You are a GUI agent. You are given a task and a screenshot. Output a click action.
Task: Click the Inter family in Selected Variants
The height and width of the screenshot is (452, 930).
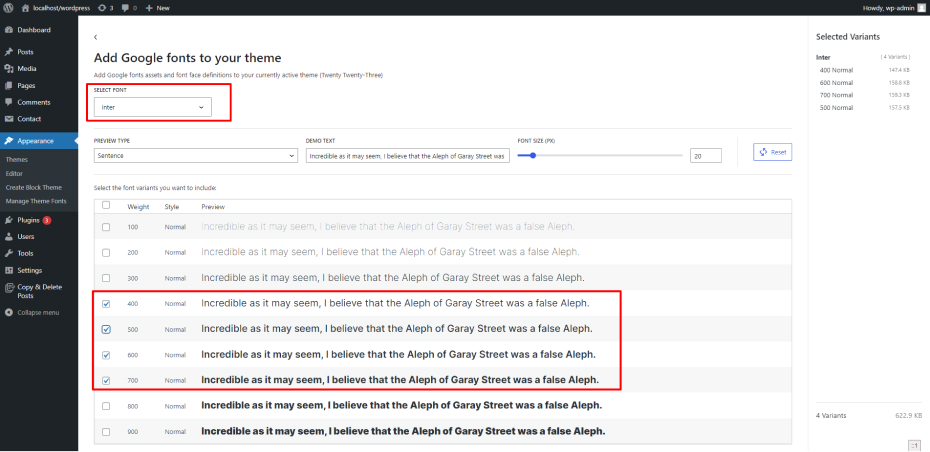tap(823, 58)
